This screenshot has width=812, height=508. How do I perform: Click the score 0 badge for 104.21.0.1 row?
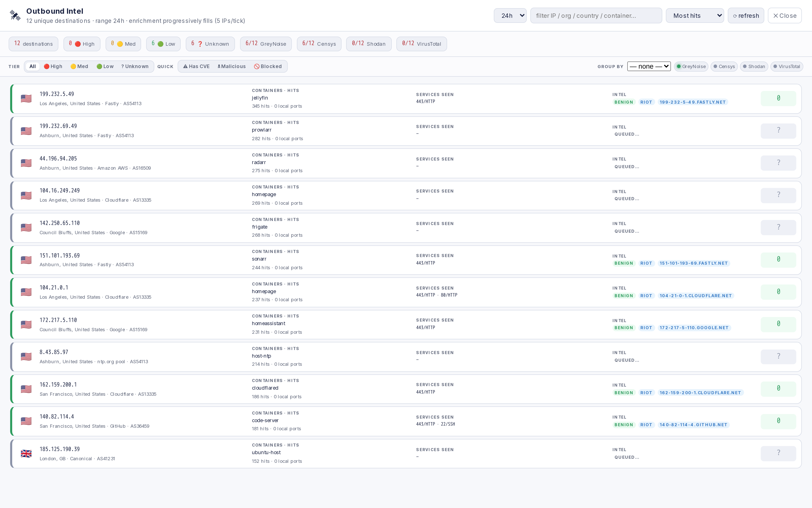[778, 292]
